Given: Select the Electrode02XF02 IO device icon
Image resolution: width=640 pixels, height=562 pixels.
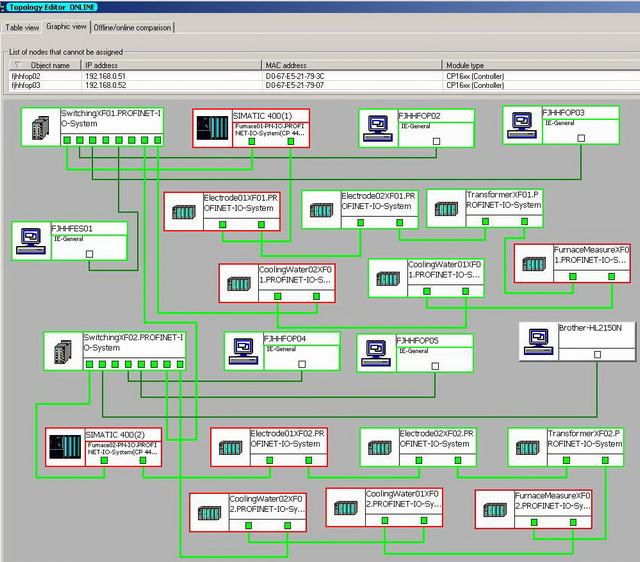Looking at the screenshot, I should point(380,447).
